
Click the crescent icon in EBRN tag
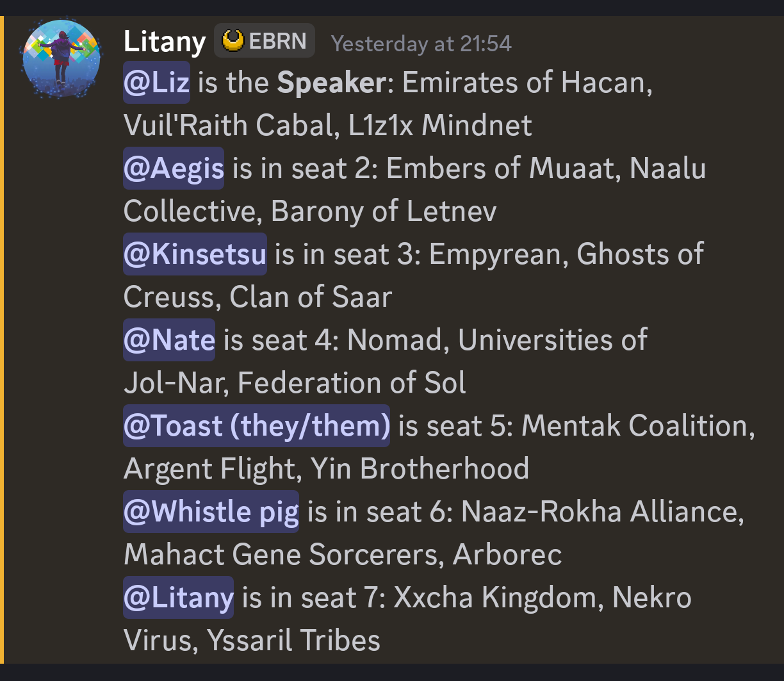coord(233,41)
